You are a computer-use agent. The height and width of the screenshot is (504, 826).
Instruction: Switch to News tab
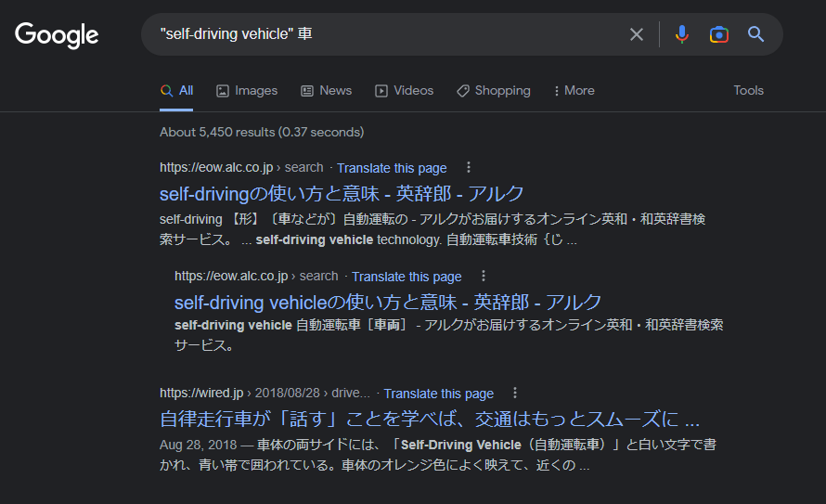click(x=326, y=91)
